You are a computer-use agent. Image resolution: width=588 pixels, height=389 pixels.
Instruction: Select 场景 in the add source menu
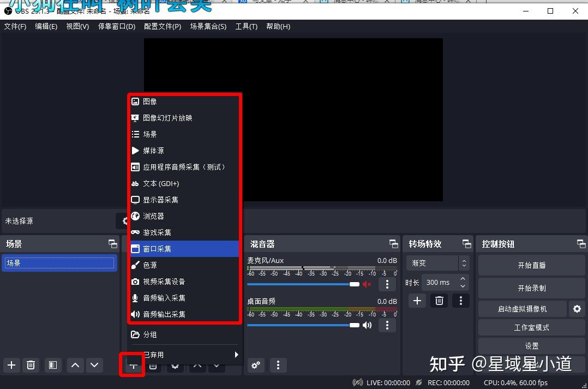tap(184, 134)
